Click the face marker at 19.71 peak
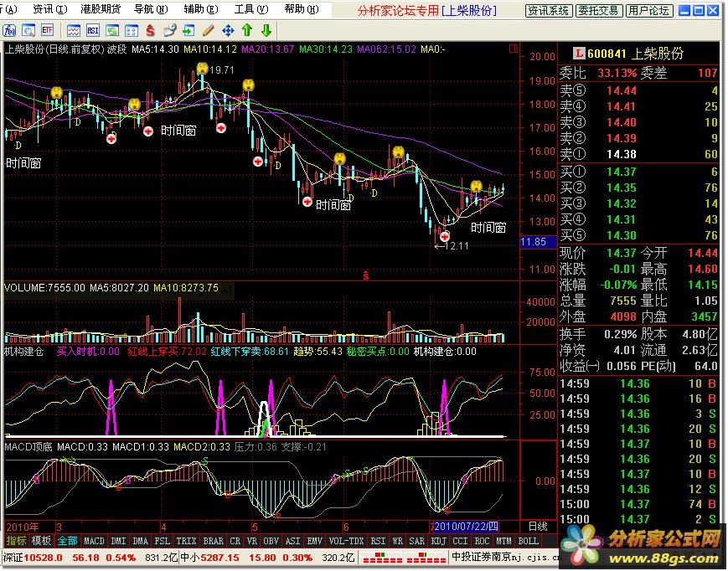Screen dimensions: 728x571 (202, 69)
